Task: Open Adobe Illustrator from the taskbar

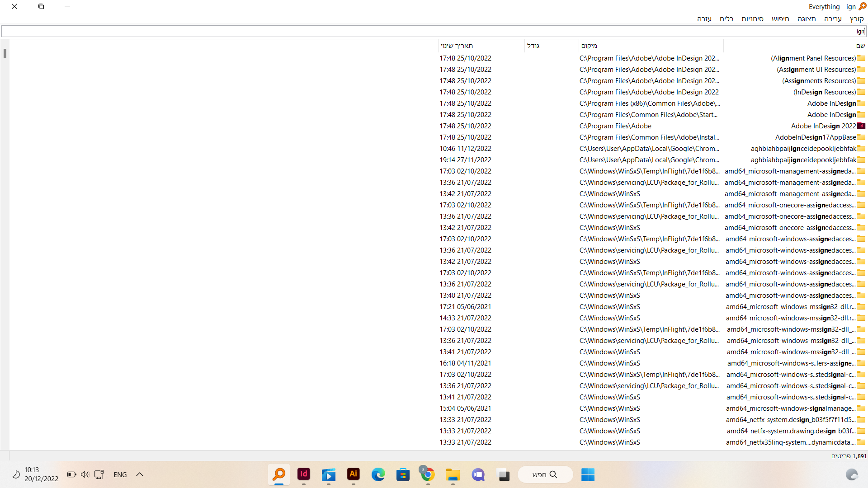Action: tap(353, 474)
